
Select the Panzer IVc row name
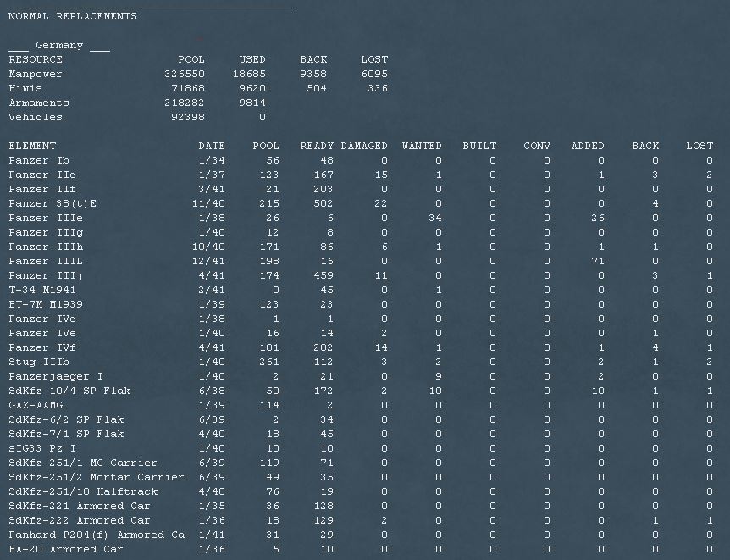click(x=42, y=319)
